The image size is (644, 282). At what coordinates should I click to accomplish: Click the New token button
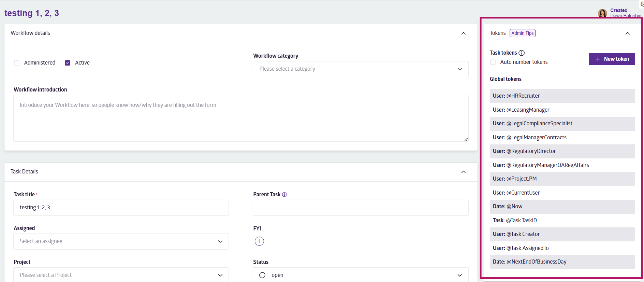pos(612,59)
